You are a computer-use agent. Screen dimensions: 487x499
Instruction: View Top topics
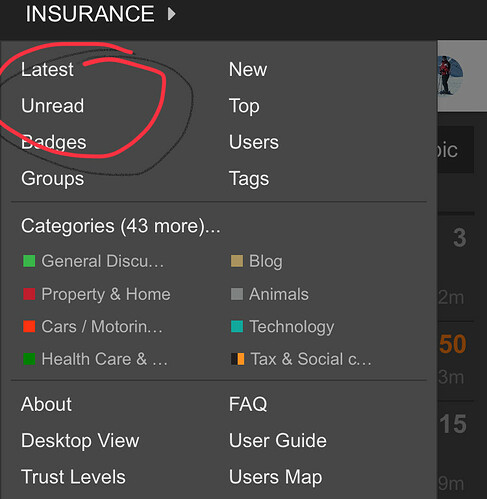point(244,106)
